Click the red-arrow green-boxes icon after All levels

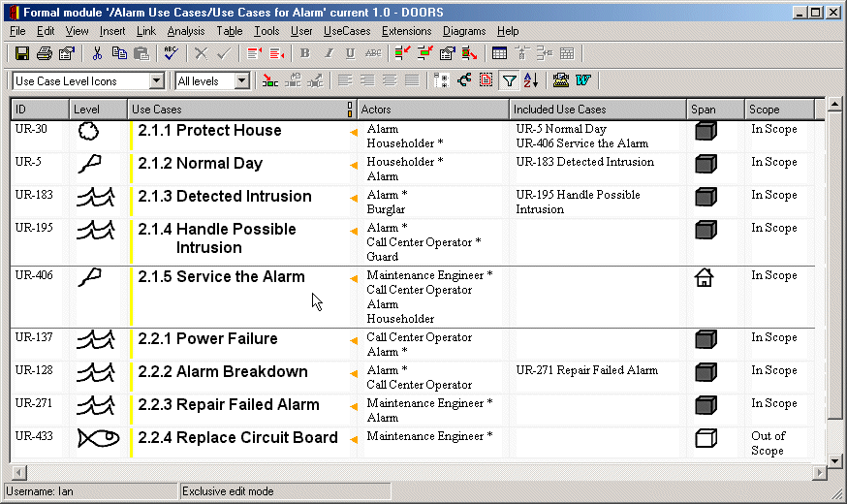269,81
